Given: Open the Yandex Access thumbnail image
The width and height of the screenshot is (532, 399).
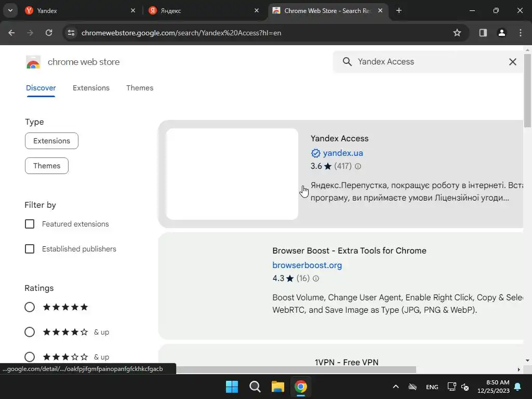Looking at the screenshot, I should tap(232, 174).
